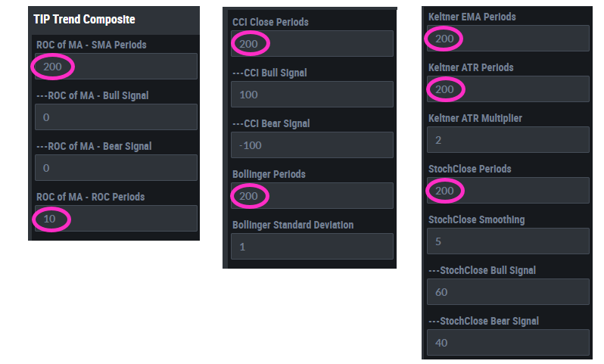Click the TIP Trend Composite panel title

85,19
